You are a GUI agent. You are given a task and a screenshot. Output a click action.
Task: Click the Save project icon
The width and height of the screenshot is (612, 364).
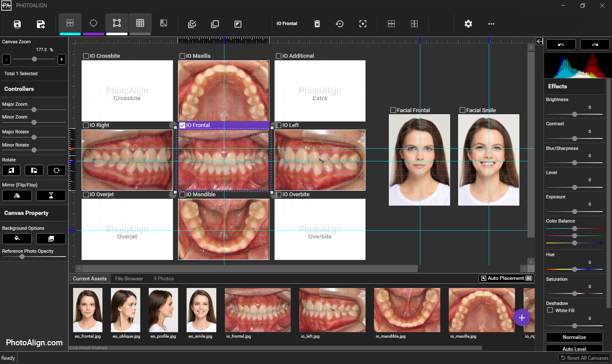[x=17, y=24]
